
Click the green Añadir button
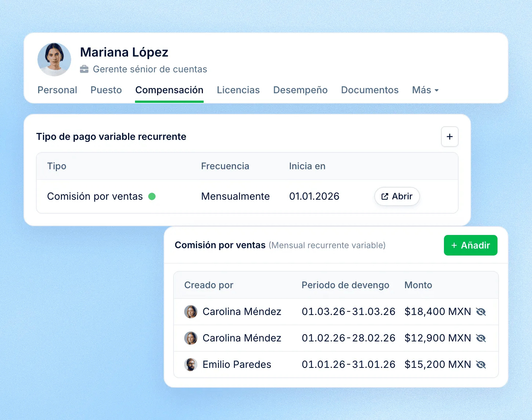tap(470, 245)
